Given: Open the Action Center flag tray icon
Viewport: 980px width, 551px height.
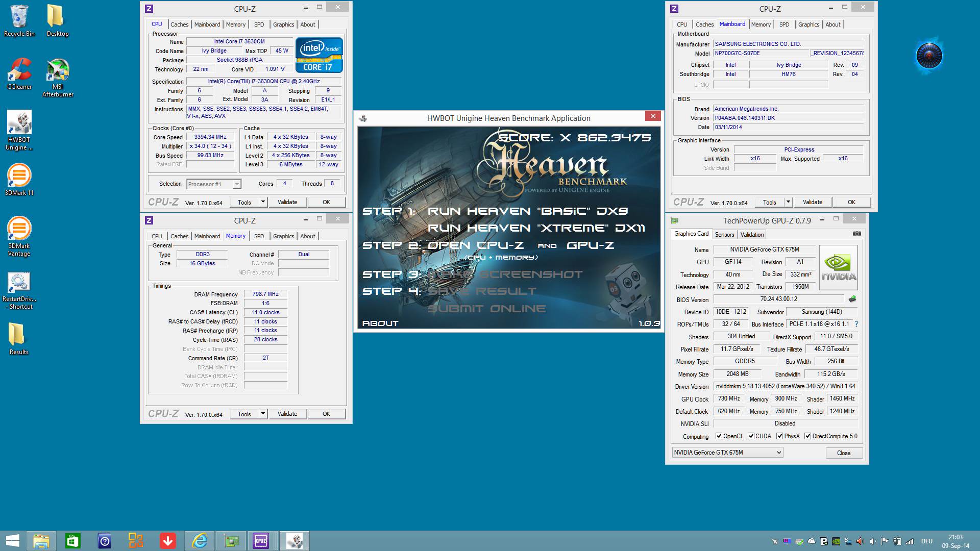Looking at the screenshot, I should tap(885, 541).
